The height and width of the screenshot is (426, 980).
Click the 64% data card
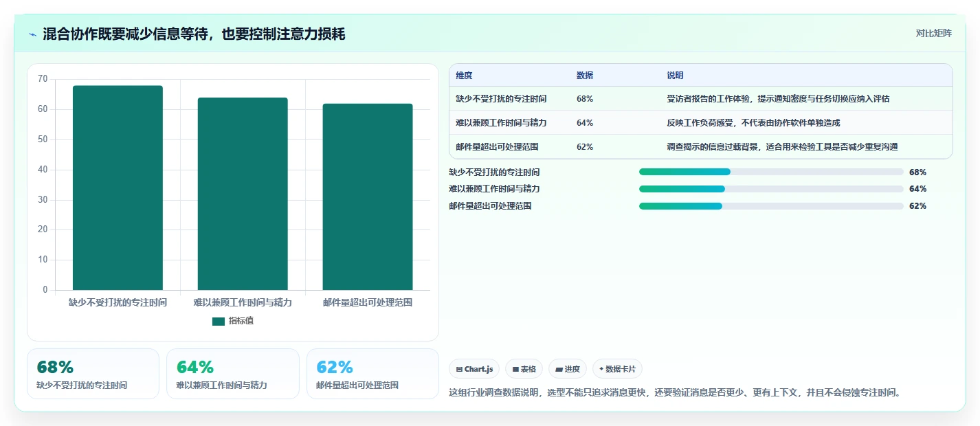(233, 374)
